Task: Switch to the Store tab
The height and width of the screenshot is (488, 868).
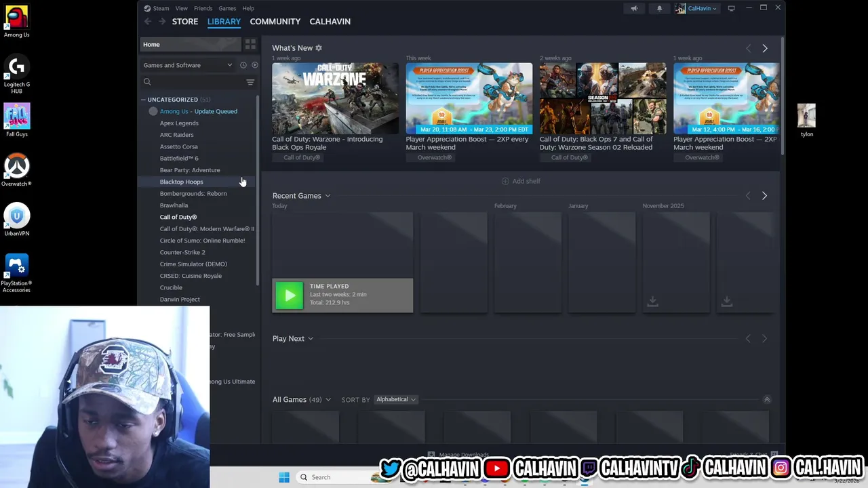Action: (x=185, y=22)
